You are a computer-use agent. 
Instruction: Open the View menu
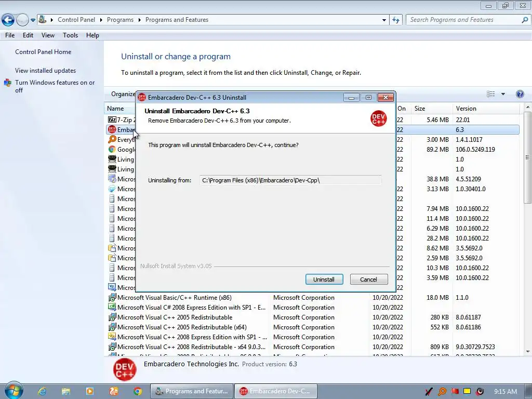click(48, 35)
